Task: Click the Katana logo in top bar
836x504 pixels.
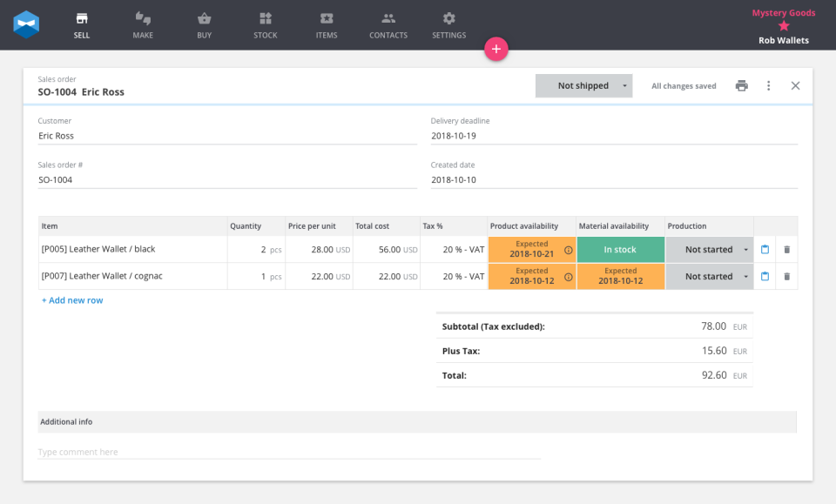Action: 26,24
